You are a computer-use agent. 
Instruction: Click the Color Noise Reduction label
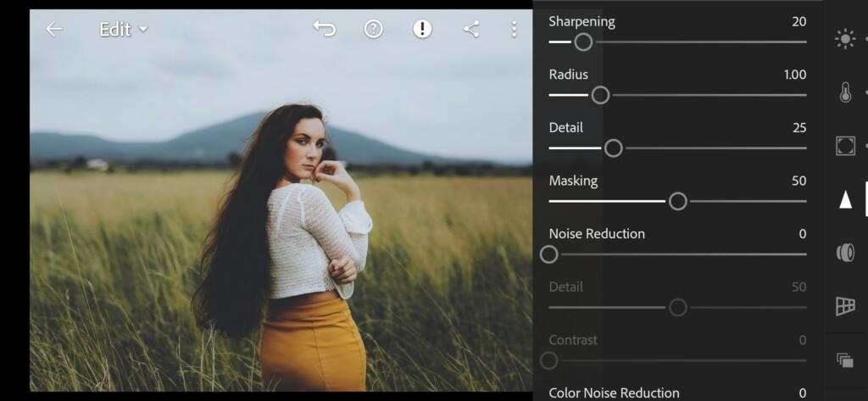pyautogui.click(x=614, y=393)
